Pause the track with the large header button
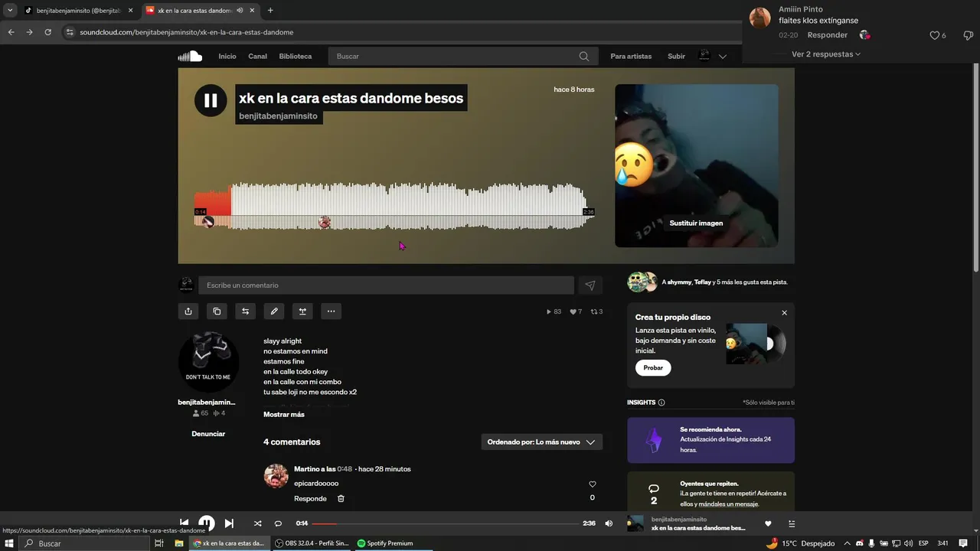The image size is (980, 551). [x=211, y=100]
